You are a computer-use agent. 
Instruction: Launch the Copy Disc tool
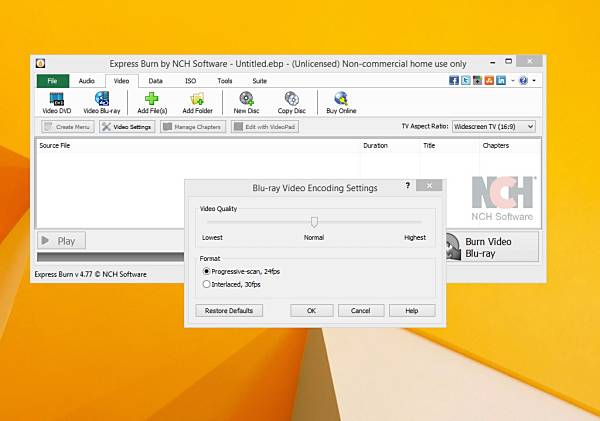pos(292,98)
